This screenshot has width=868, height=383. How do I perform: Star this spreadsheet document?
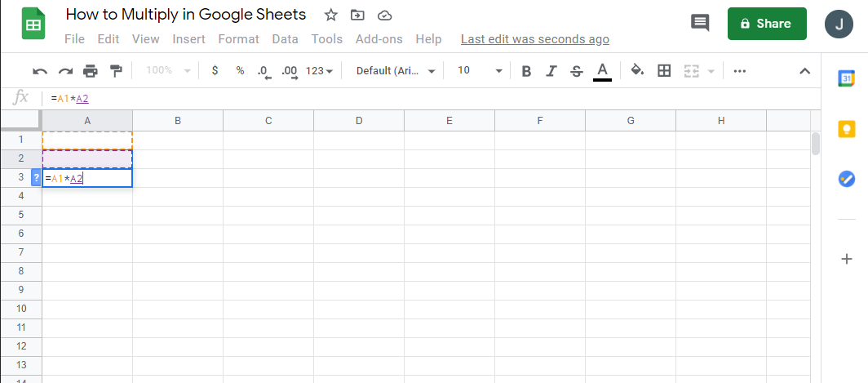[330, 15]
